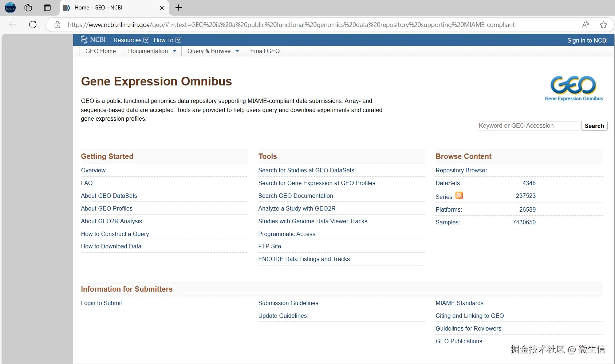Open the Samples link
The image size is (615, 364).
[448, 222]
